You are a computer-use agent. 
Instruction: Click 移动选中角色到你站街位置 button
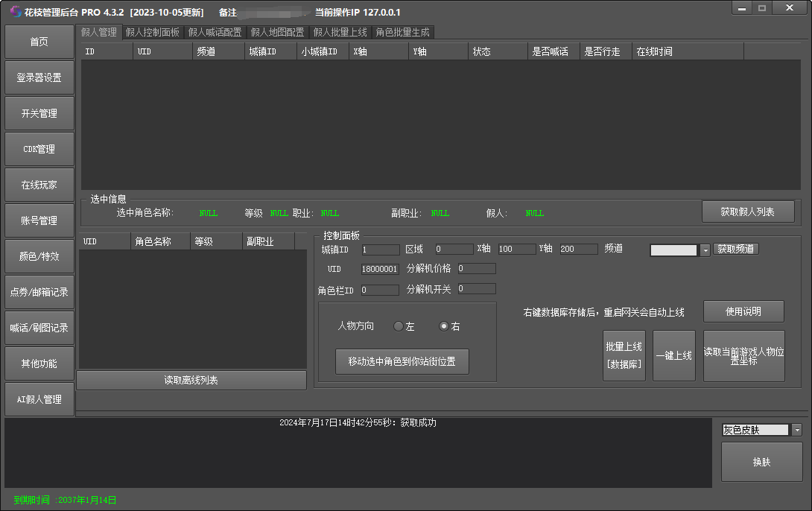[402, 362]
